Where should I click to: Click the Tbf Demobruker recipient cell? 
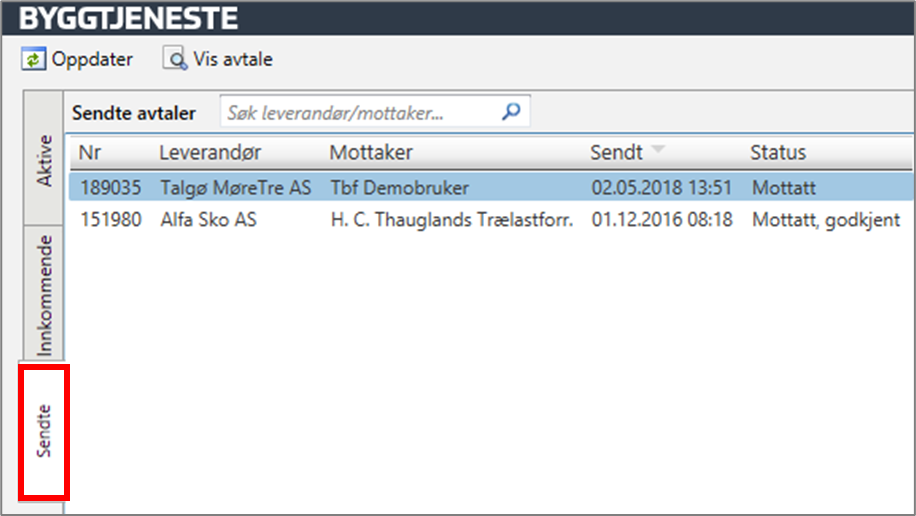tap(399, 187)
